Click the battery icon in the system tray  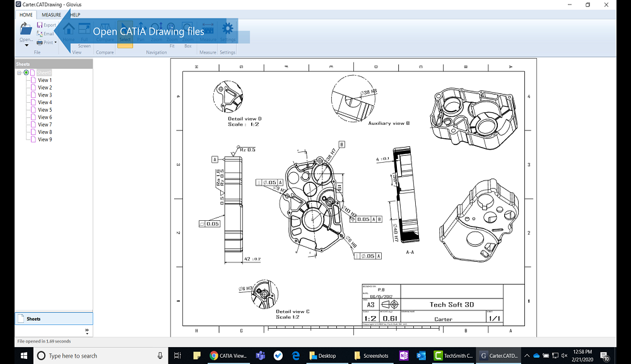[x=546, y=356]
